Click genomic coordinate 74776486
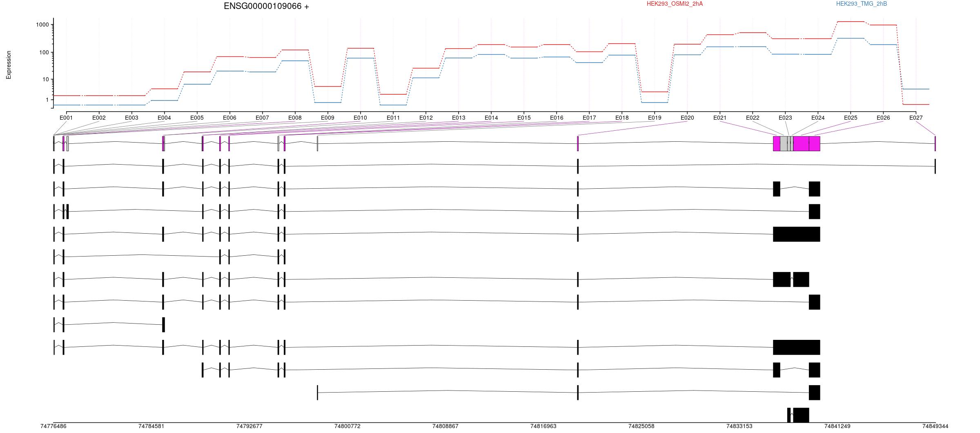This screenshot has height=433, width=980. point(53,426)
